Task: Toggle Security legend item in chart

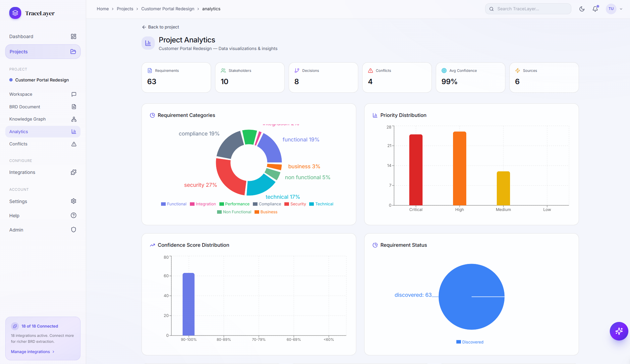Action: pyautogui.click(x=295, y=204)
